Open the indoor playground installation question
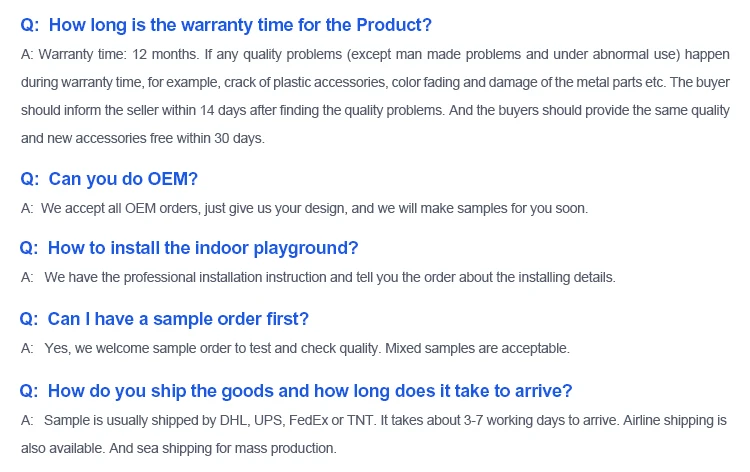Viewport: 750px width, 472px height. click(203, 248)
